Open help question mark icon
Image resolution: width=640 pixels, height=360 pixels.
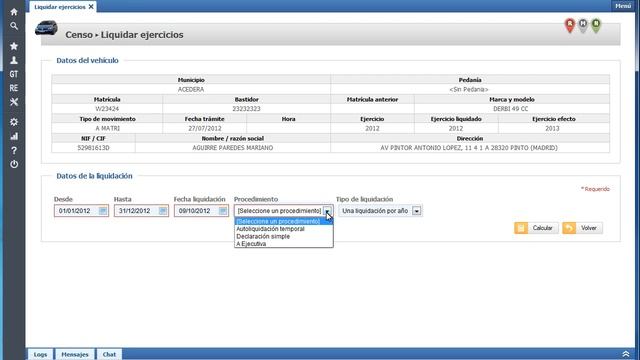[x=14, y=150]
